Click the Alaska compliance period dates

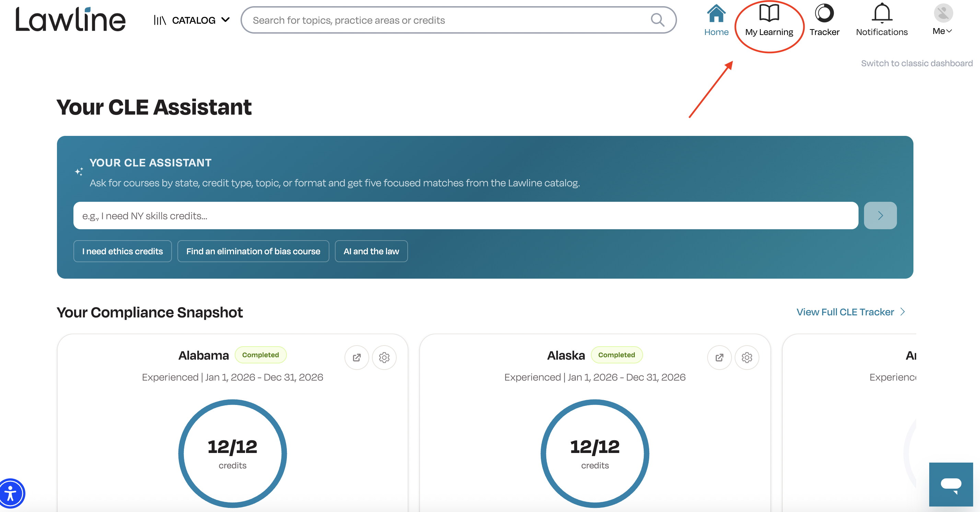627,377
